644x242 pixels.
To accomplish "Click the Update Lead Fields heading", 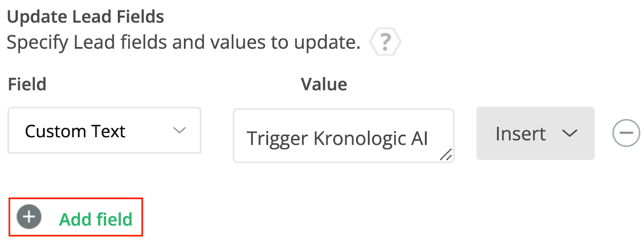I will pyautogui.click(x=85, y=17).
